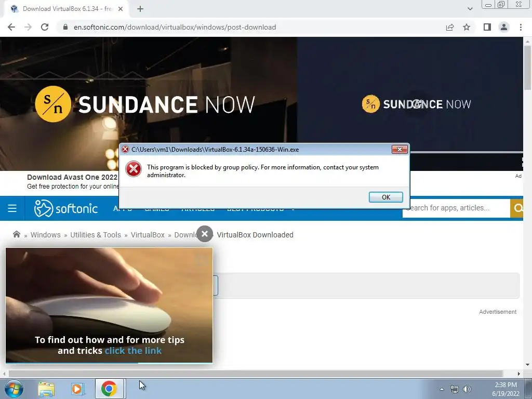
Task: Open the share page icon in address bar
Action: (450, 27)
